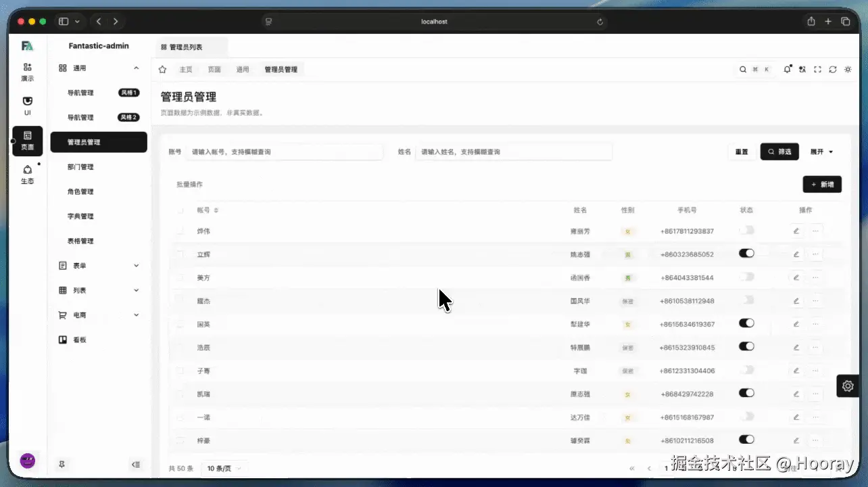This screenshot has width=868, height=487.
Task: Sort the table by the 帐号 column
Action: (x=208, y=210)
